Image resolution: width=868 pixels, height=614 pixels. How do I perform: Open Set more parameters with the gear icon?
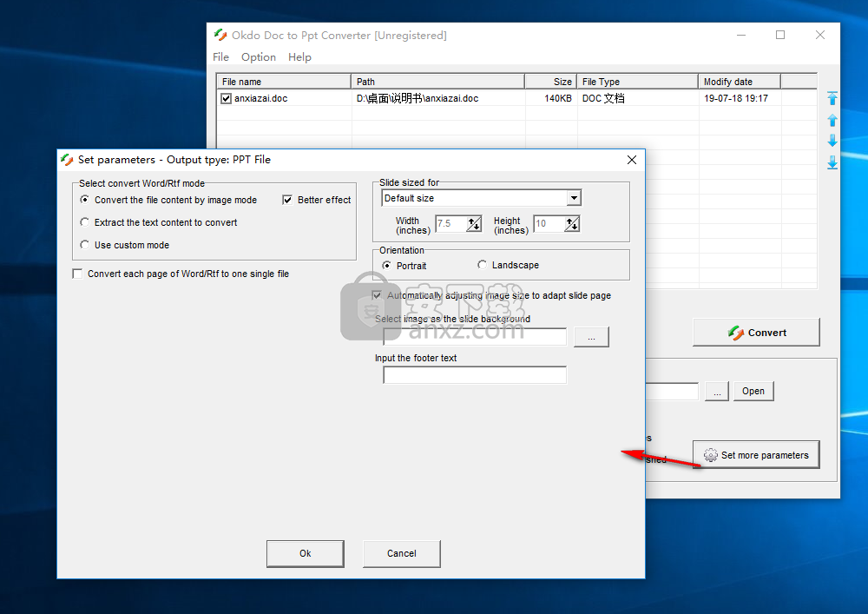click(755, 455)
